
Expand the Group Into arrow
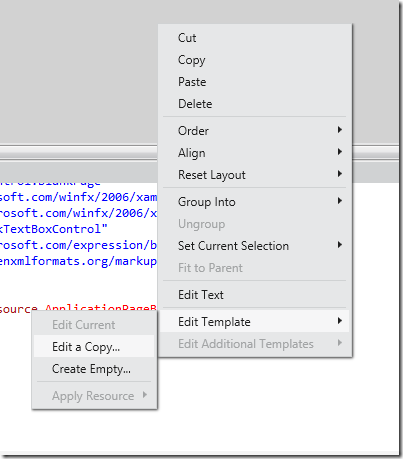tap(340, 201)
